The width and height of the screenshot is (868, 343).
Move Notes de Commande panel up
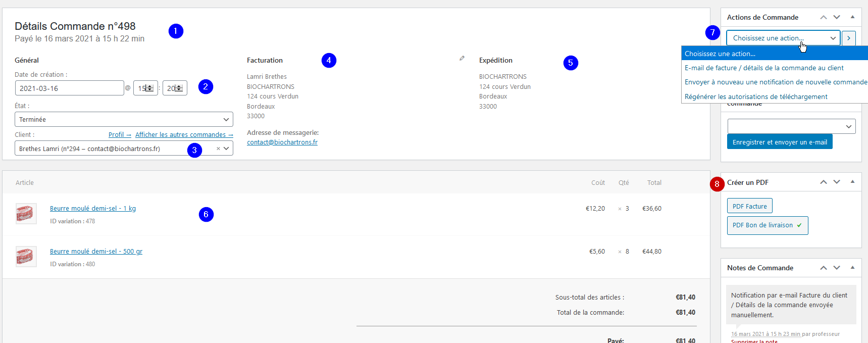click(x=824, y=268)
